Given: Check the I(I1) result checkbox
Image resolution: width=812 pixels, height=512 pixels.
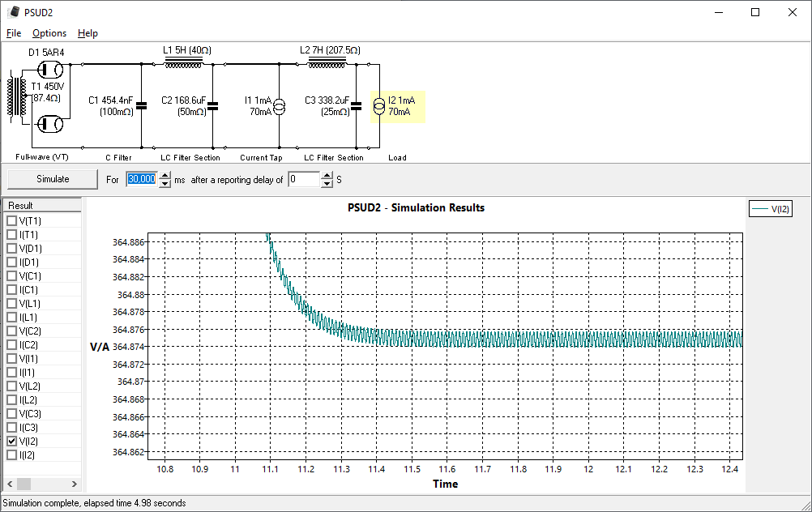Looking at the screenshot, I should coord(12,372).
